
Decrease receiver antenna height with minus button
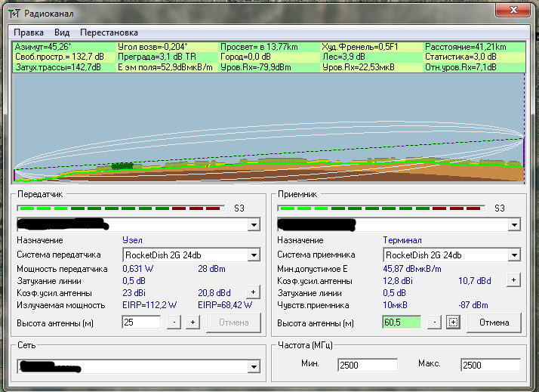[435, 323]
